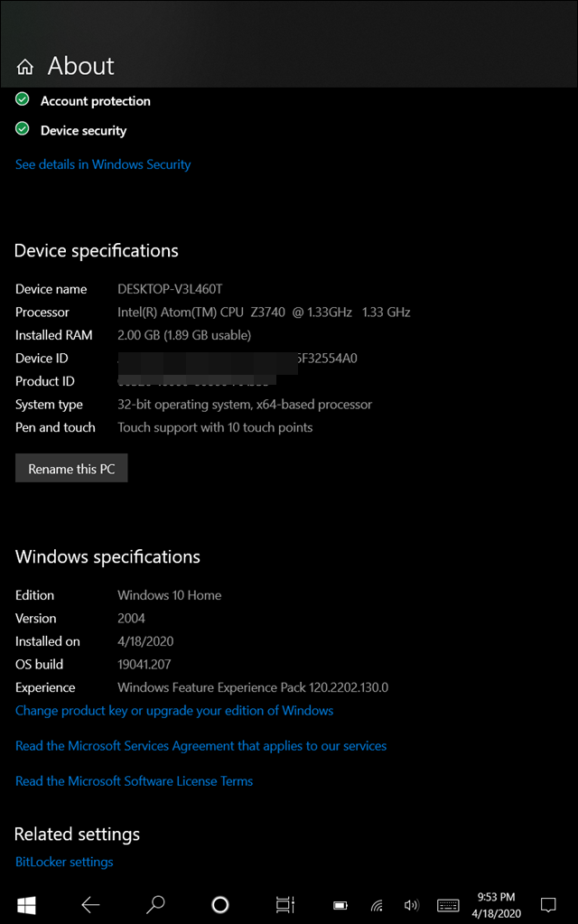Screen dimensions: 578x924
Task: Read the Microsoft Services Agreement link
Action: pos(200,746)
